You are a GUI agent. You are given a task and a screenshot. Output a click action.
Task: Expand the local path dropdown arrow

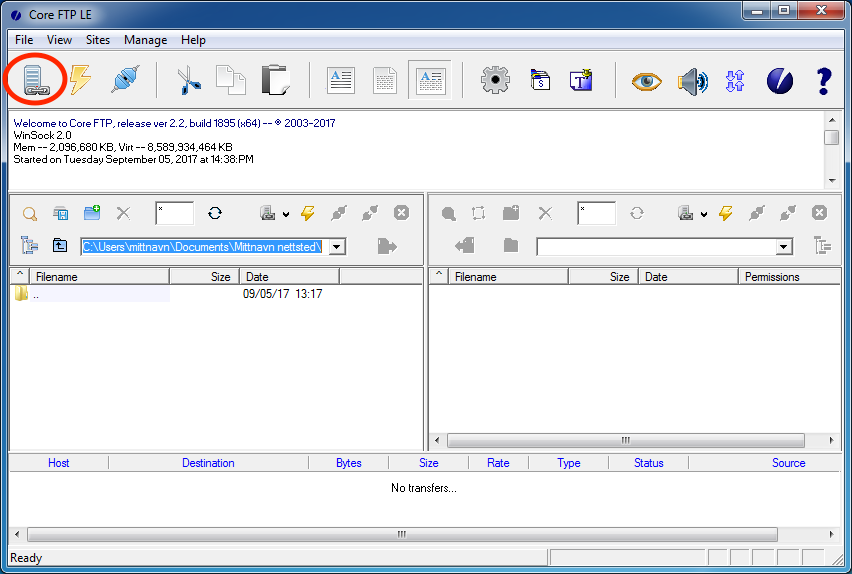[337, 247]
